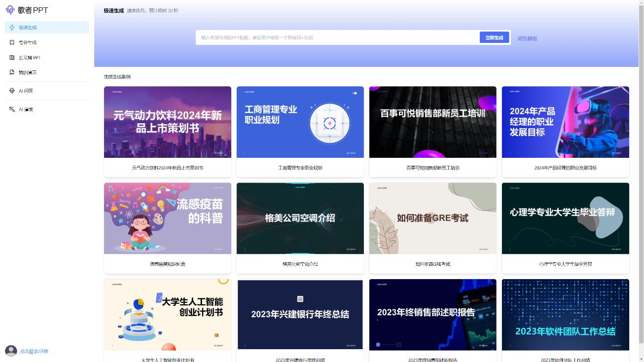Open the 元气动力饮料2024年新品上市策划书 thumbnail
This screenshot has width=644, height=362.
168,122
